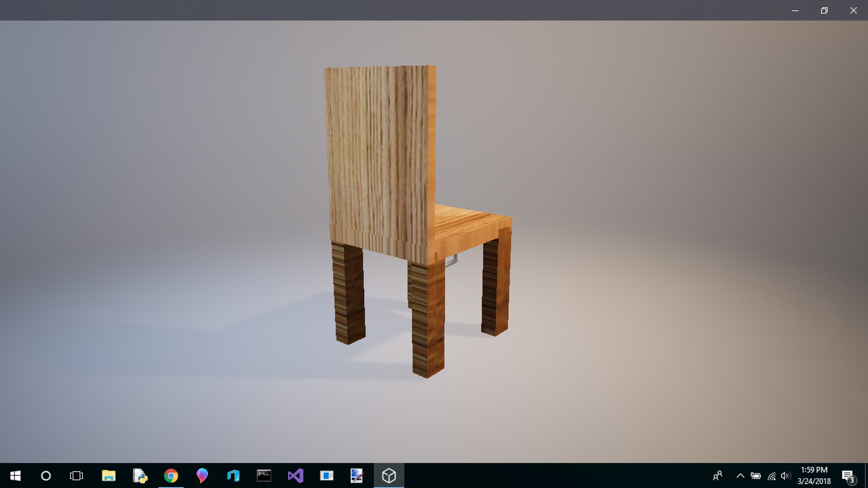Select the active 3D cube viewer taskbar icon

coord(389,476)
